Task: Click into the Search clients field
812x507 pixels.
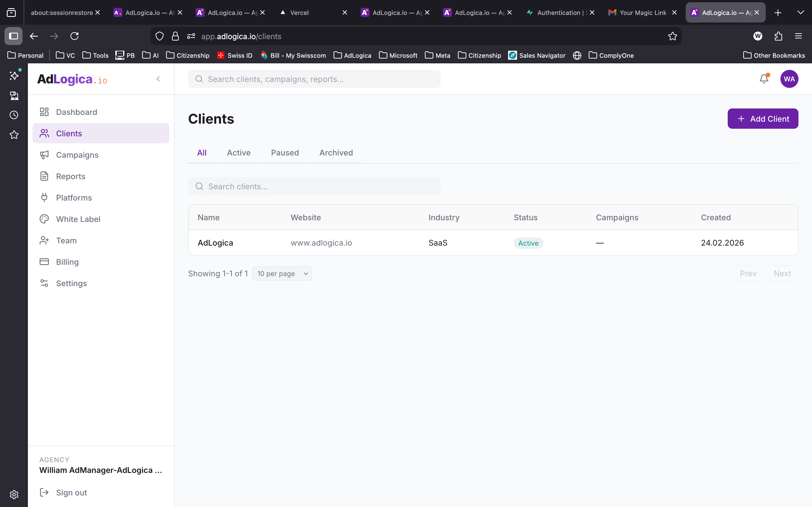Action: click(314, 186)
